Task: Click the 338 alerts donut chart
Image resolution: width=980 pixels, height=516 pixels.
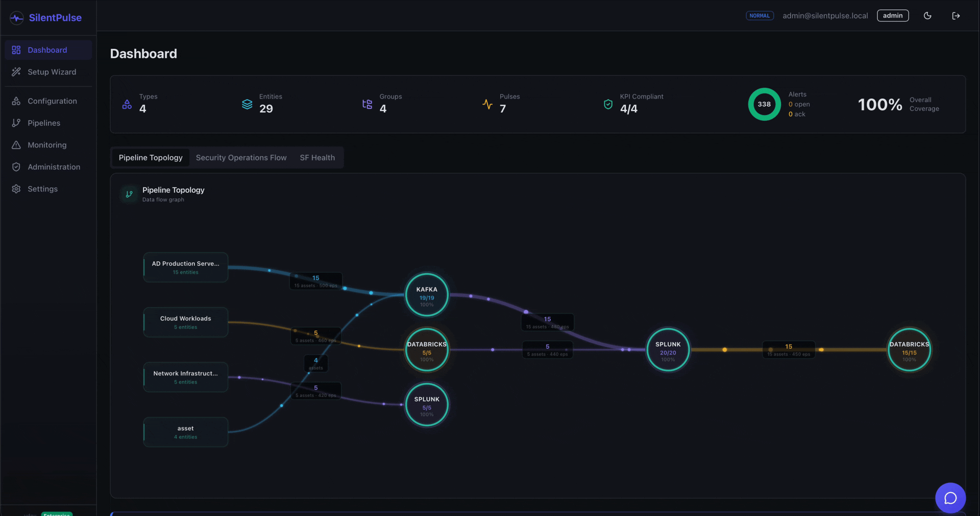Action: pos(764,104)
